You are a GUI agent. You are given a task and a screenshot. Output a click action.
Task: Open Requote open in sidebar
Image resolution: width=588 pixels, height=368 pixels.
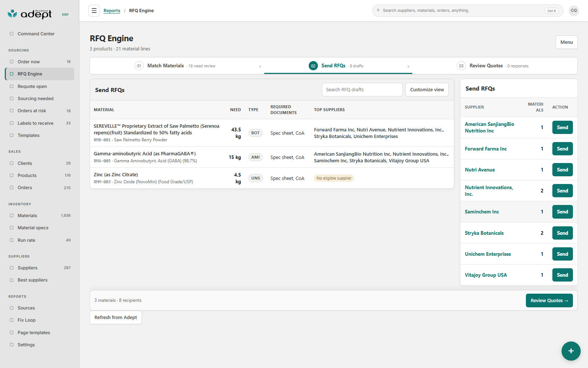[x=40, y=86]
